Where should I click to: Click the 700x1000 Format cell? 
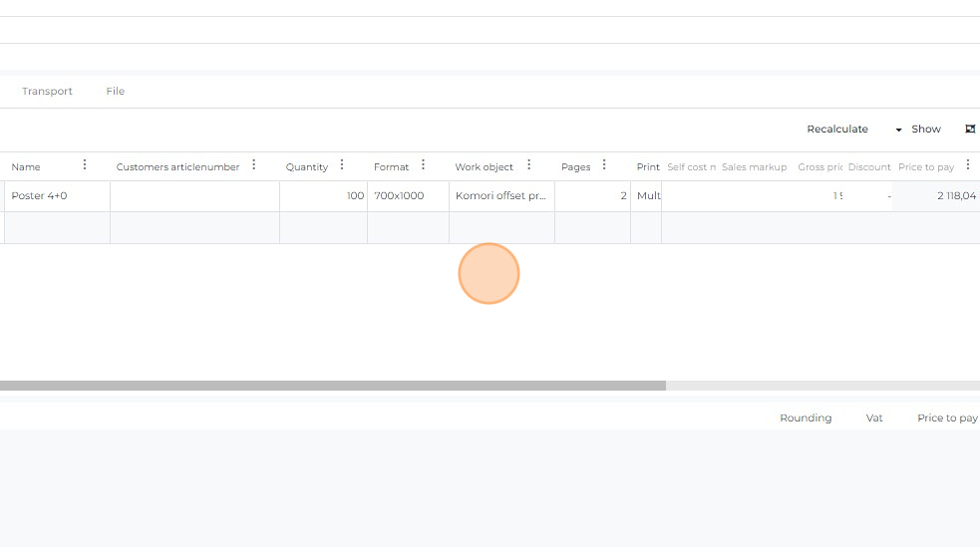(408, 196)
